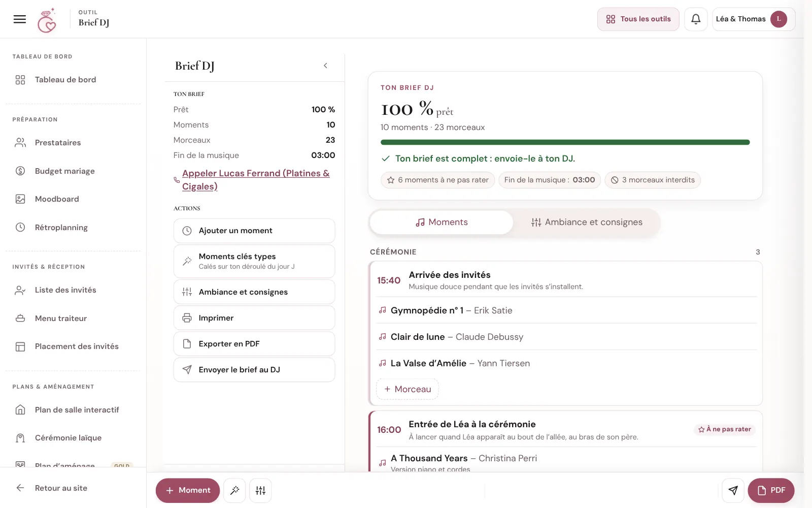Open the Tous les outils selector

[x=638, y=19]
